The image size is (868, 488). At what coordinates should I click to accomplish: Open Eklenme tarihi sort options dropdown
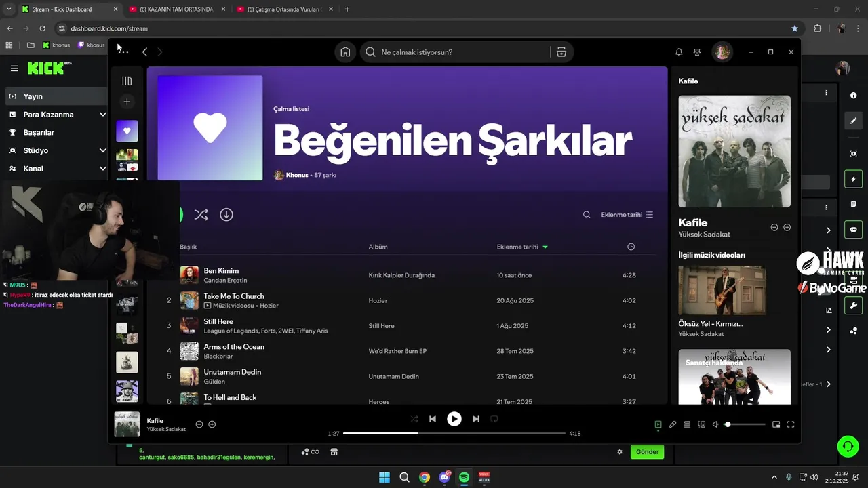coord(627,215)
